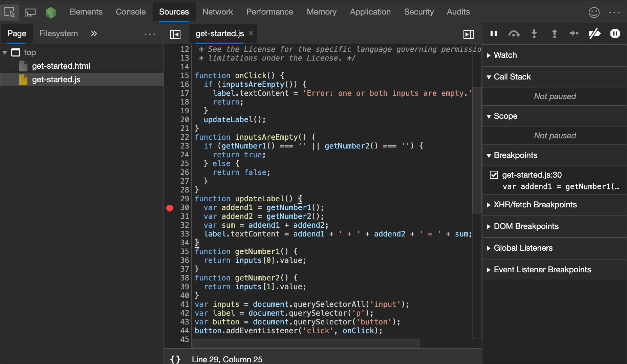This screenshot has width=627, height=364.
Task: Open the Audits tab
Action: pos(458,12)
